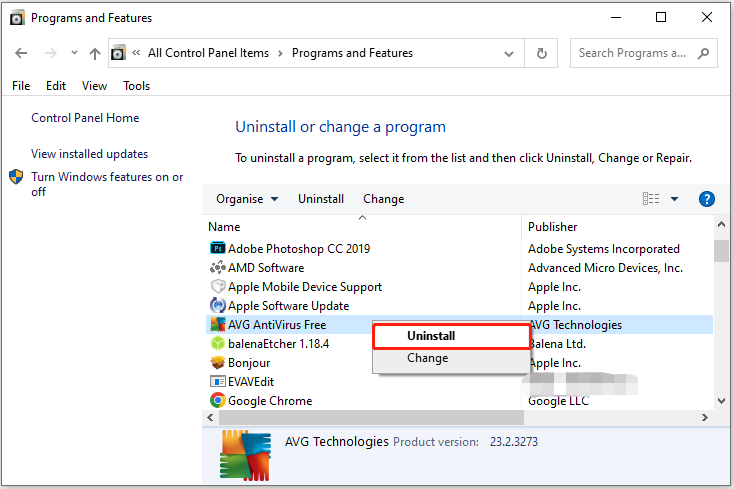This screenshot has height=489, width=734.
Task: Select the AVG AntiVirus Free icon
Action: [x=218, y=324]
